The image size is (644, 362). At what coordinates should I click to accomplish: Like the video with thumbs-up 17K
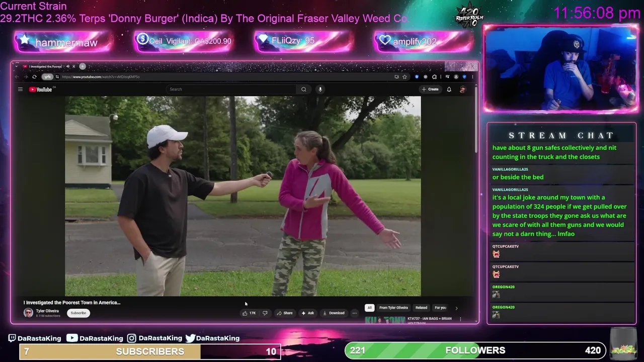pyautogui.click(x=249, y=313)
